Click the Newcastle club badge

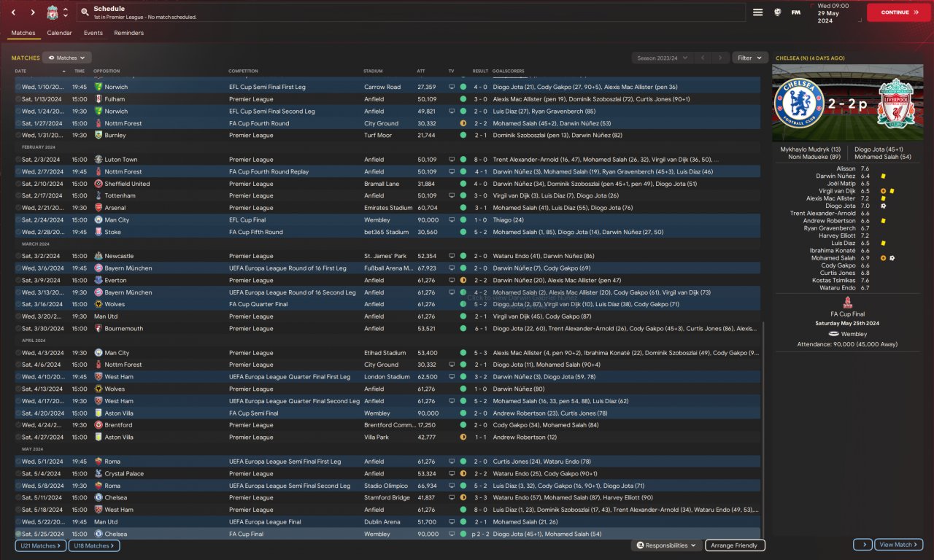coord(99,256)
